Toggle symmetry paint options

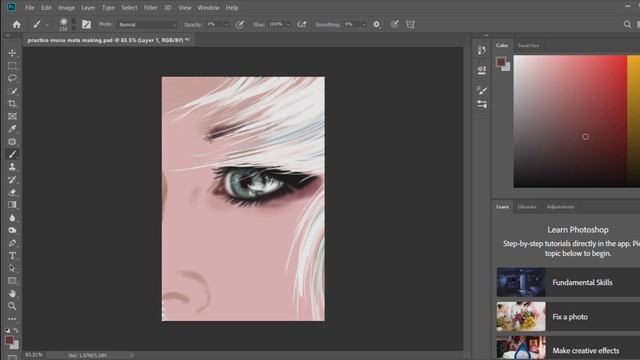click(x=410, y=24)
